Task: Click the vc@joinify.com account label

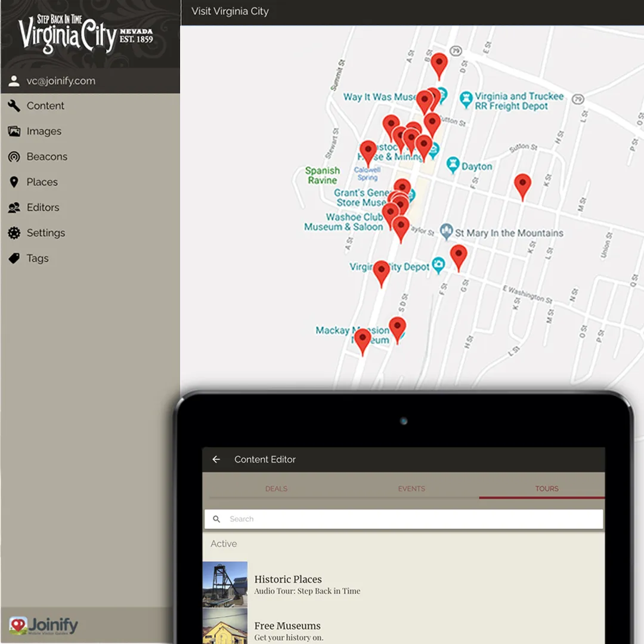Action: tap(61, 81)
